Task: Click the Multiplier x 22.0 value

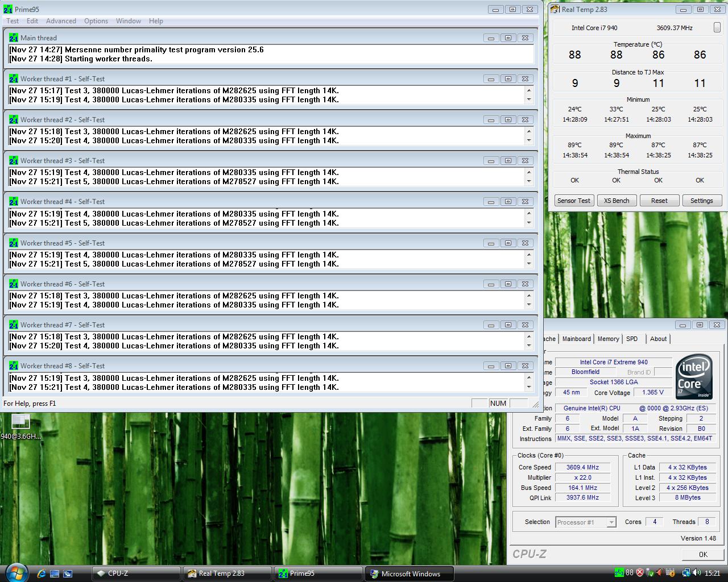Action: click(x=582, y=477)
